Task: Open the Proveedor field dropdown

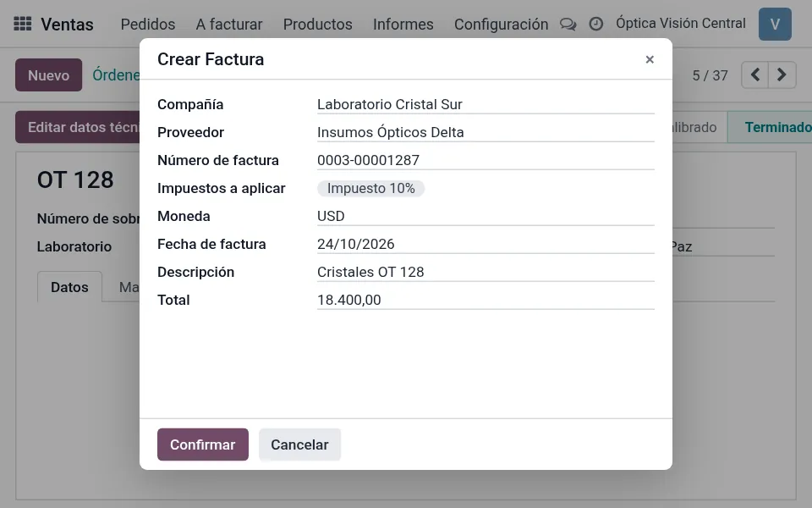Action: pos(486,132)
